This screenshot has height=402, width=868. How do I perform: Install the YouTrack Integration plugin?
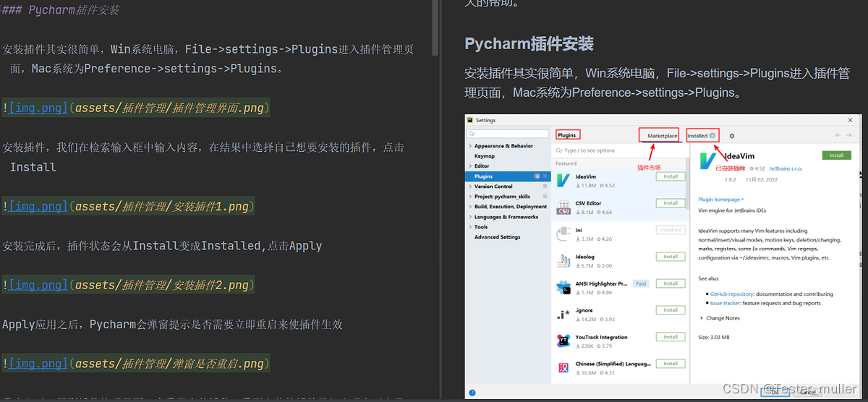click(671, 337)
